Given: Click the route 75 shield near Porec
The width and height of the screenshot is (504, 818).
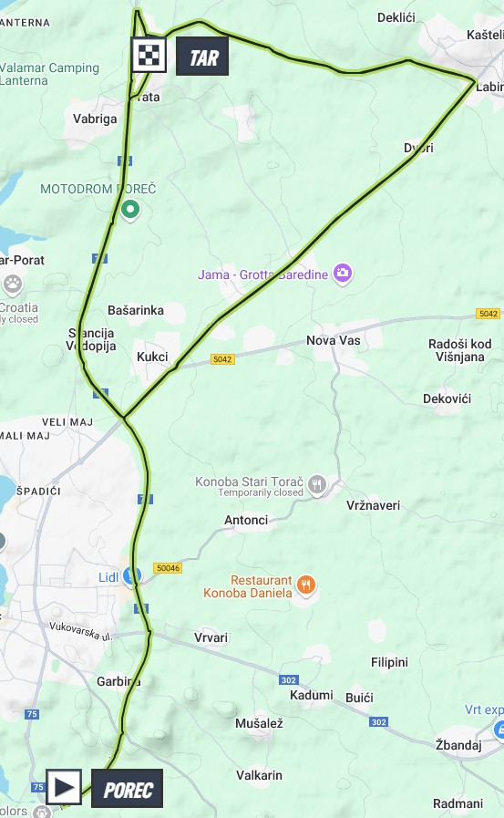Looking at the screenshot, I should click(x=37, y=787).
